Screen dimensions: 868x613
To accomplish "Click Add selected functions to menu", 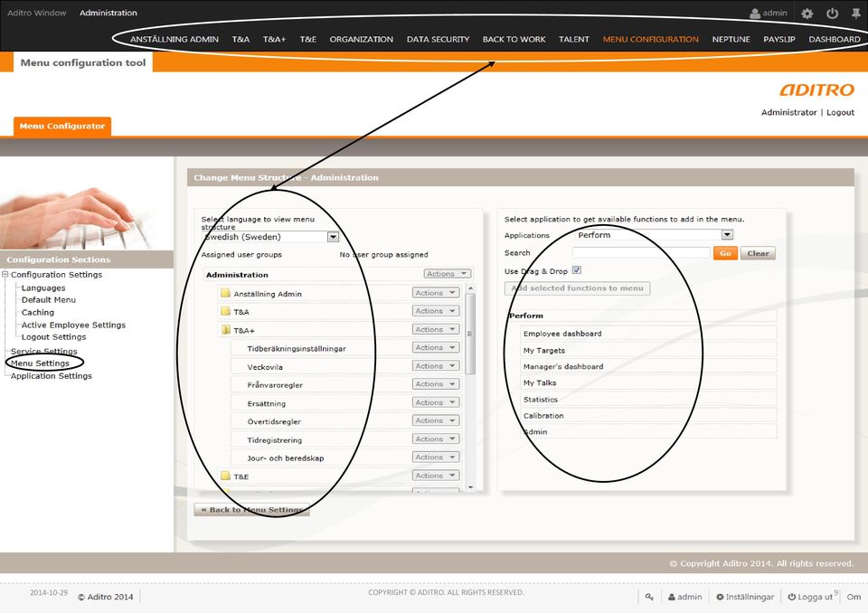I will point(577,288).
